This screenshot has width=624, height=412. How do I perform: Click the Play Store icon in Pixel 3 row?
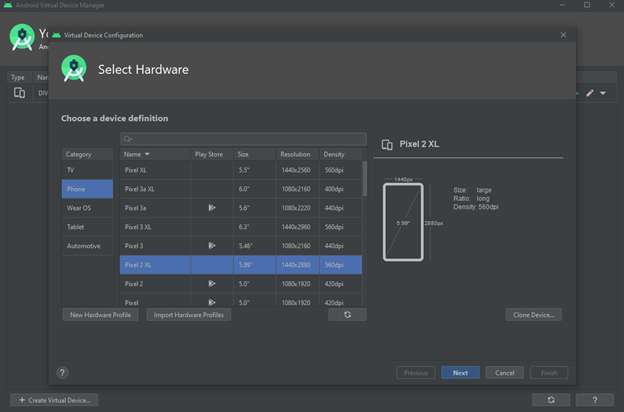[212, 246]
